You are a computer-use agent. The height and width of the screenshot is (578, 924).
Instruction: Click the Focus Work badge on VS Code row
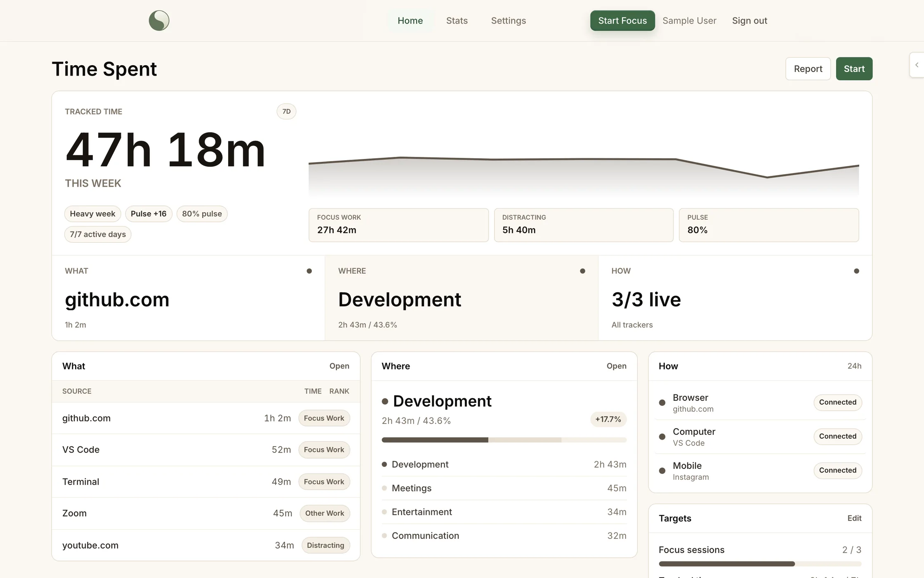[x=324, y=450]
